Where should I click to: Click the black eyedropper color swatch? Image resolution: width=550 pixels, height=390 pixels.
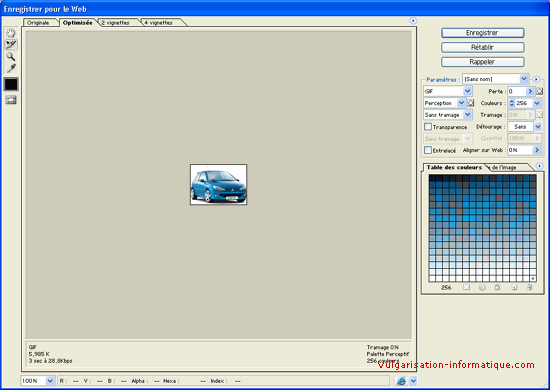[x=11, y=85]
